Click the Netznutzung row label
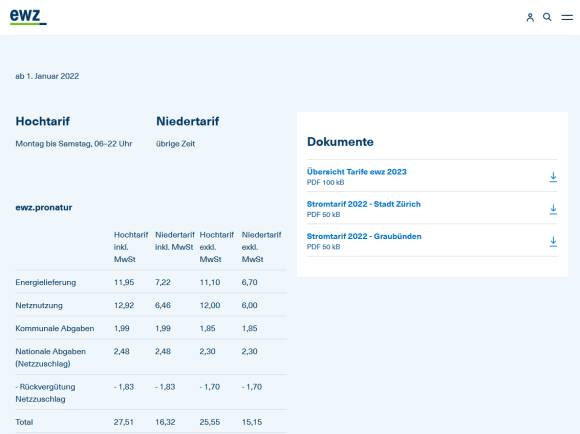Viewport: 580px width, 434px height. (x=39, y=305)
